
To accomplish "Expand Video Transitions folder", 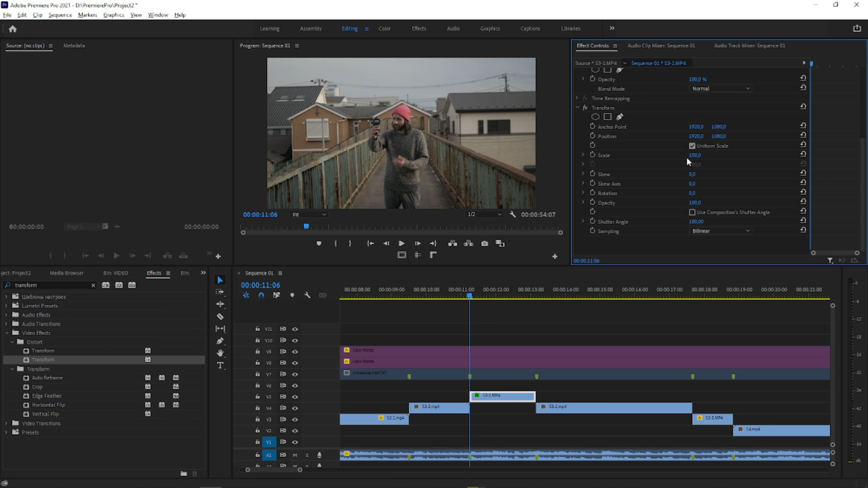I will (x=6, y=423).
